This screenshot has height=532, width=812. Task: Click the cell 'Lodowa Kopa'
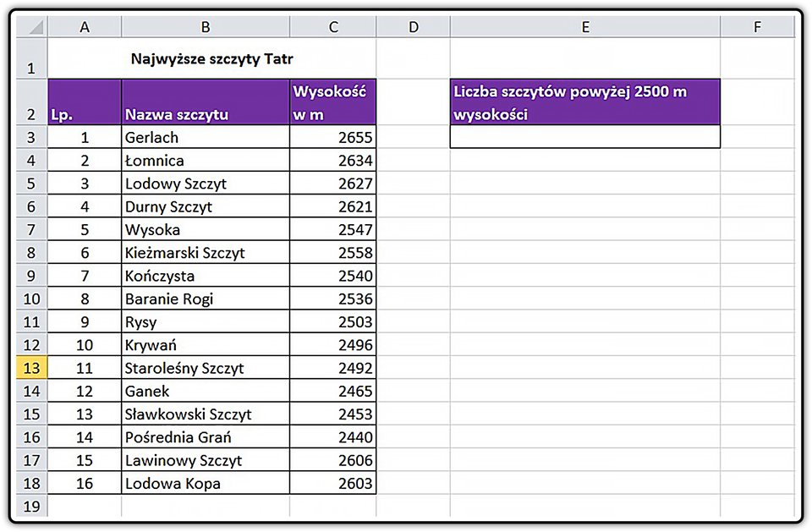click(206, 483)
